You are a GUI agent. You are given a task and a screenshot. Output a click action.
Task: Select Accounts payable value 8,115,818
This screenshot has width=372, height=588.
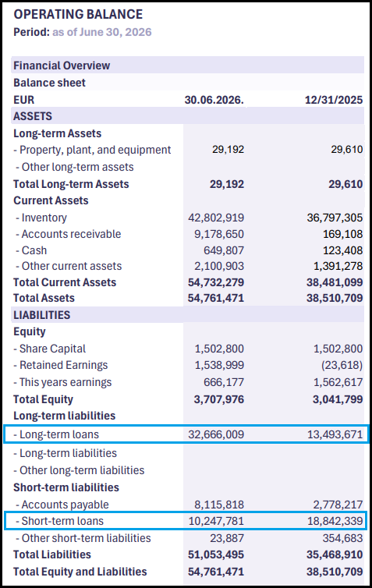click(x=219, y=505)
